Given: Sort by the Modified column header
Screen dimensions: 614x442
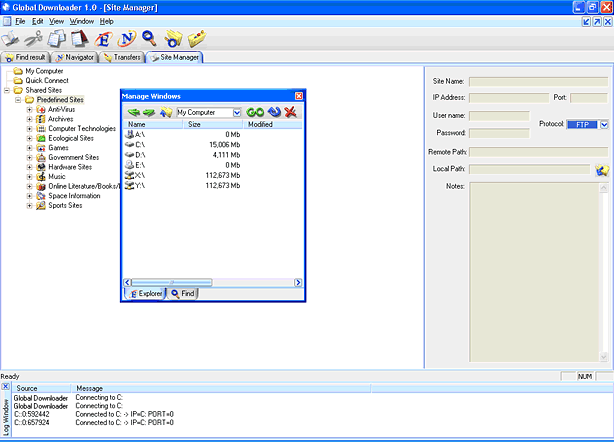Looking at the screenshot, I should tap(273, 124).
